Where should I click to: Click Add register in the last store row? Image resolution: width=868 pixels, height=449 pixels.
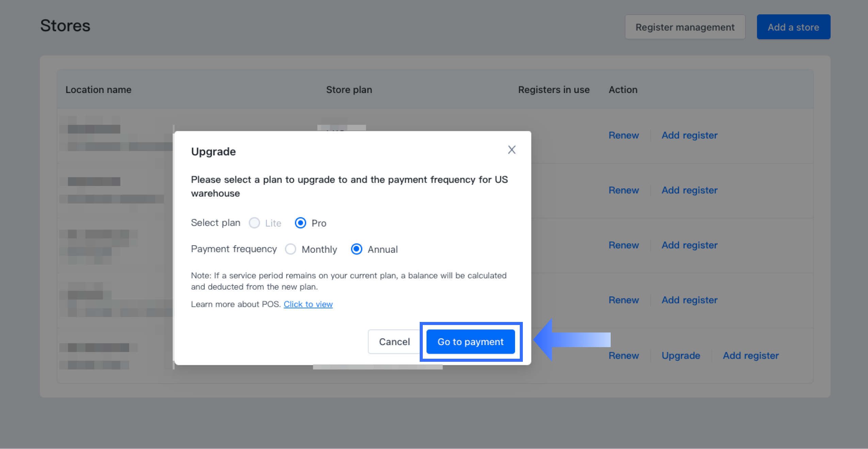point(751,355)
